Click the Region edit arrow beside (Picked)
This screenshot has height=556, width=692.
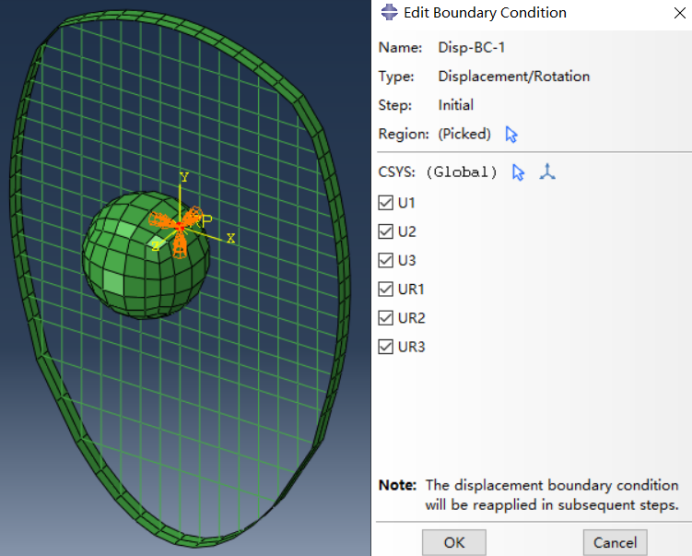513,134
